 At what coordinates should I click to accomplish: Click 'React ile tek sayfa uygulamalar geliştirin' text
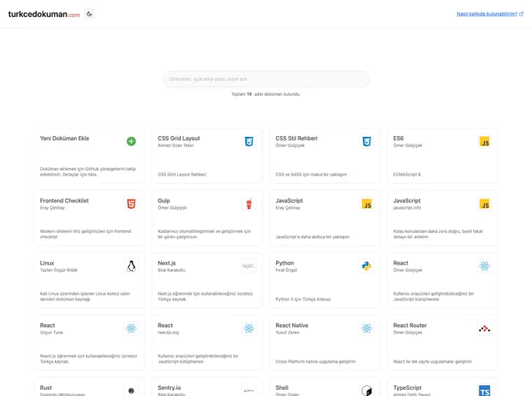click(x=432, y=362)
